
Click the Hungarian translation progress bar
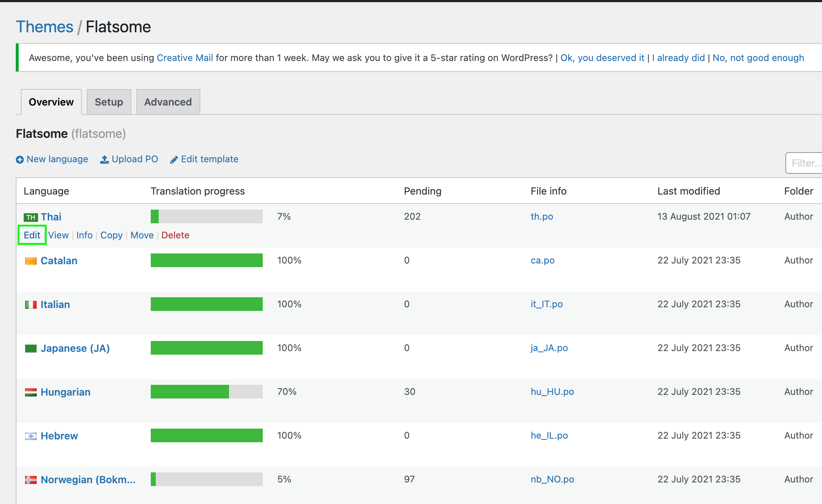[206, 392]
